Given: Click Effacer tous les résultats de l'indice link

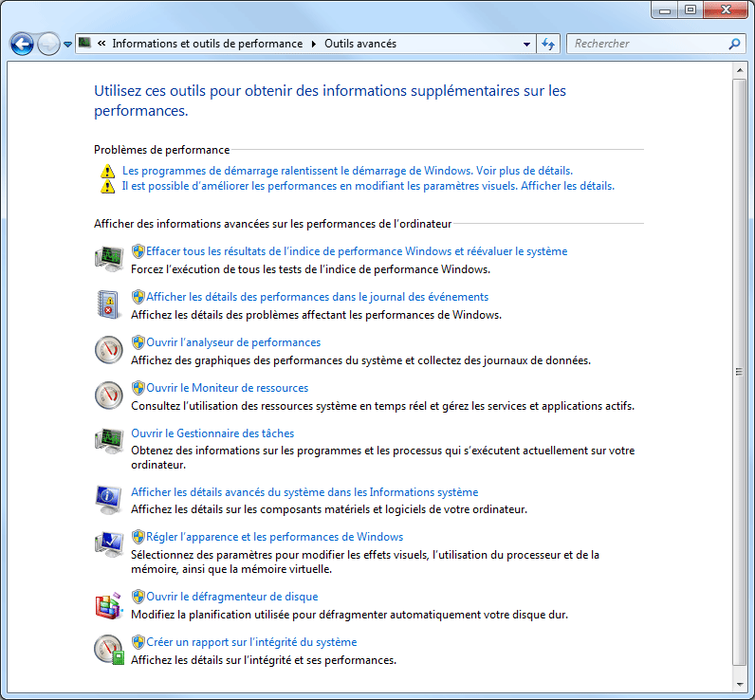Looking at the screenshot, I should click(x=357, y=251).
